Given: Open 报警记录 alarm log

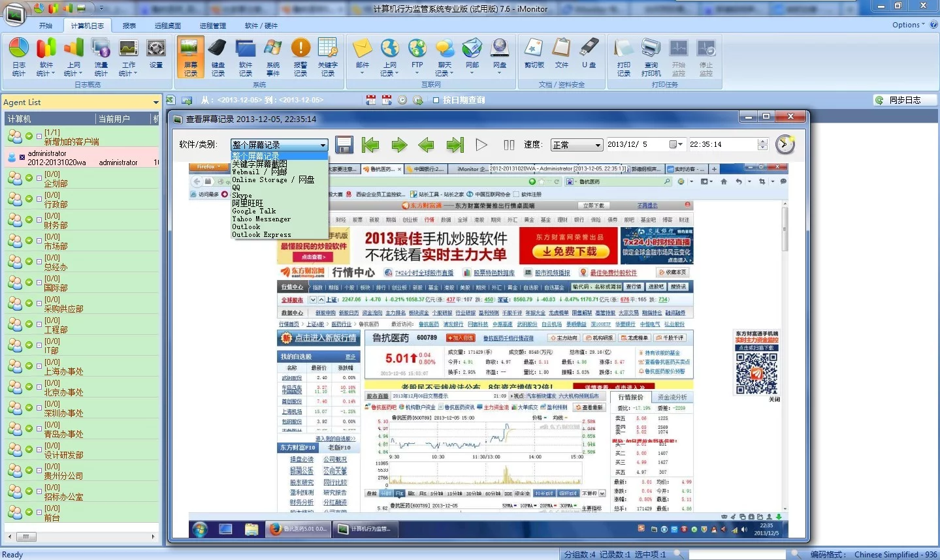Looking at the screenshot, I should [x=300, y=57].
